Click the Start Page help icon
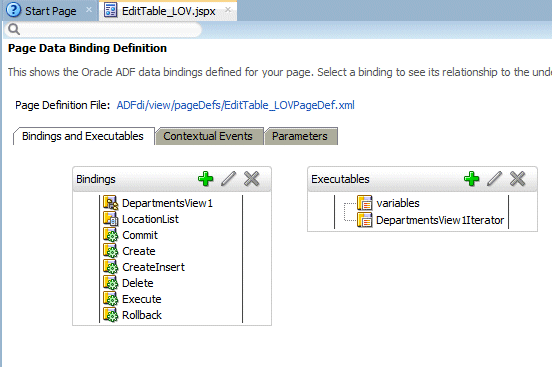The width and height of the screenshot is (552, 367). 14,10
